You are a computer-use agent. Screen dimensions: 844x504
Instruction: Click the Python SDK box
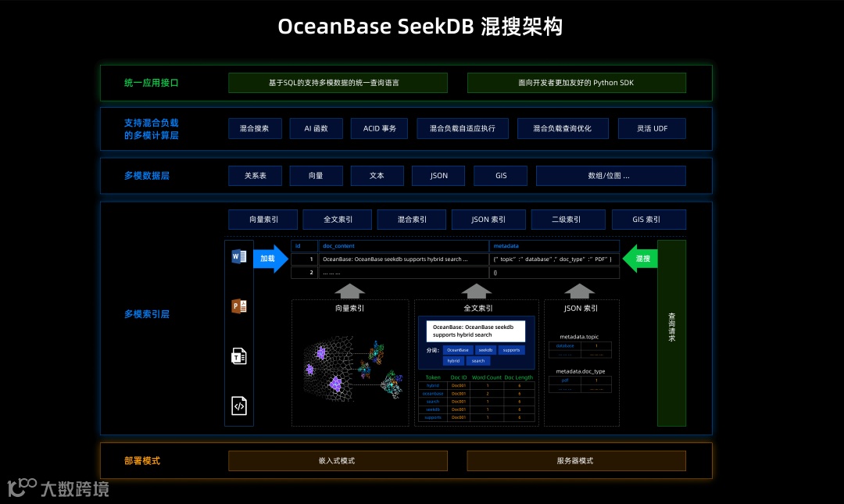pos(577,83)
